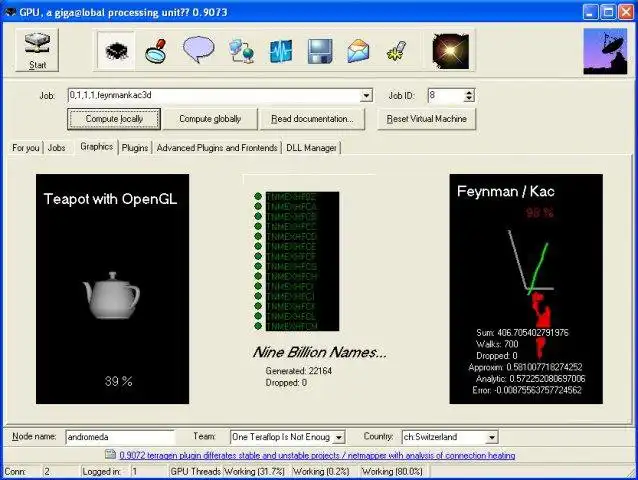Expand the Job dropdown arrow
This screenshot has height=480, width=638.
pos(366,96)
